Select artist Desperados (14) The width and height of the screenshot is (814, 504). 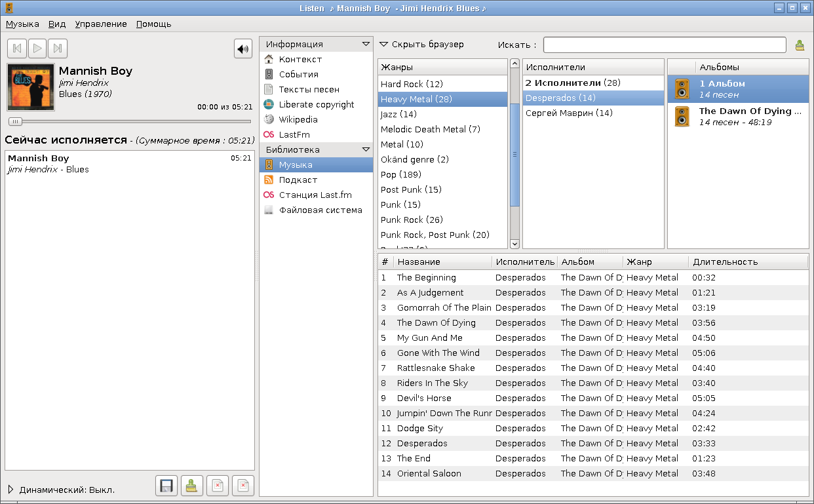[593, 98]
